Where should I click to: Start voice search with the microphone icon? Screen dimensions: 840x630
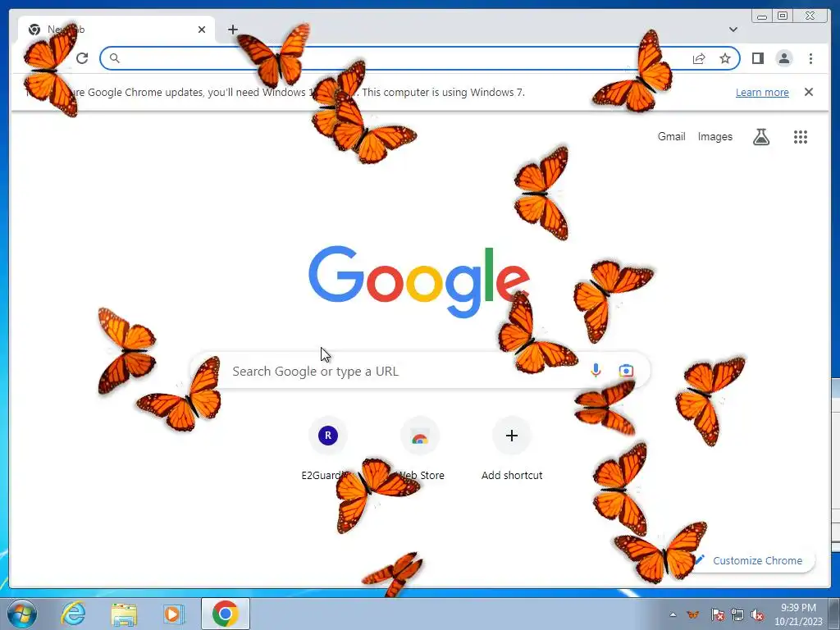coord(596,370)
